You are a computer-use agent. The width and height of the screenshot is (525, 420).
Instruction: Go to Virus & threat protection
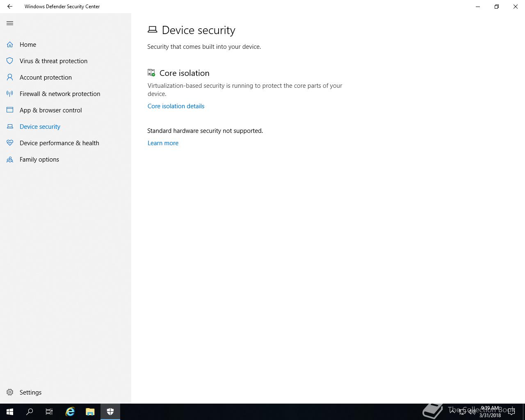tap(53, 61)
